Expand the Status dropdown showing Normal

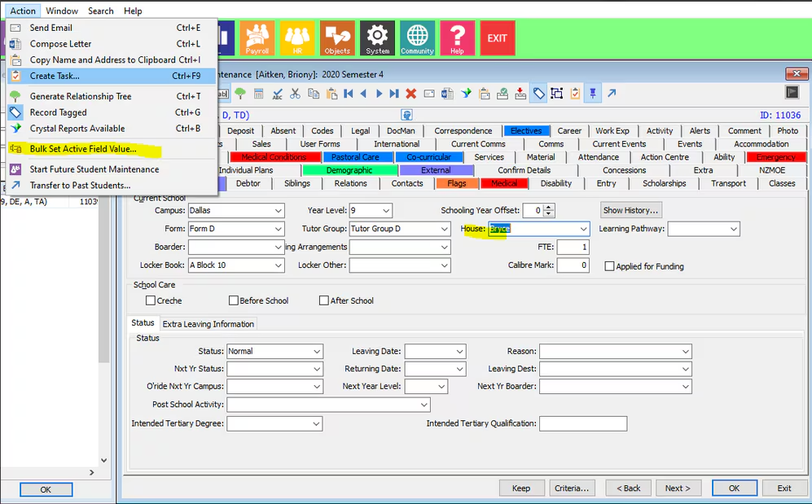pos(317,352)
